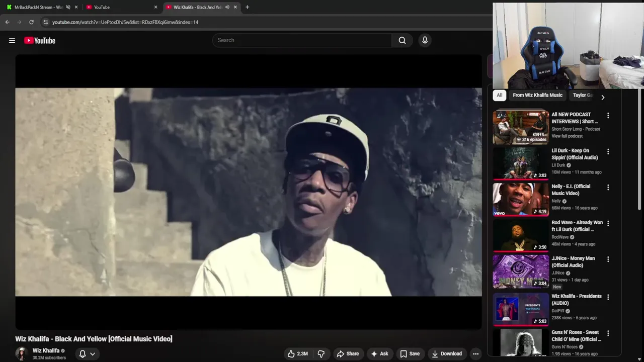Image resolution: width=644 pixels, height=362 pixels.
Task: Open Lil Durk Keep On Sippin' title
Action: click(575, 154)
